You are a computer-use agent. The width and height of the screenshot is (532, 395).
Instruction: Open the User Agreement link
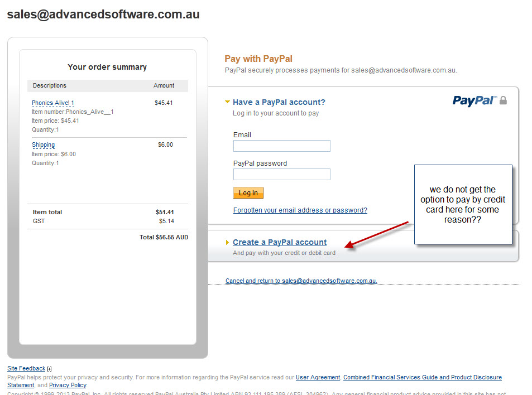point(318,378)
